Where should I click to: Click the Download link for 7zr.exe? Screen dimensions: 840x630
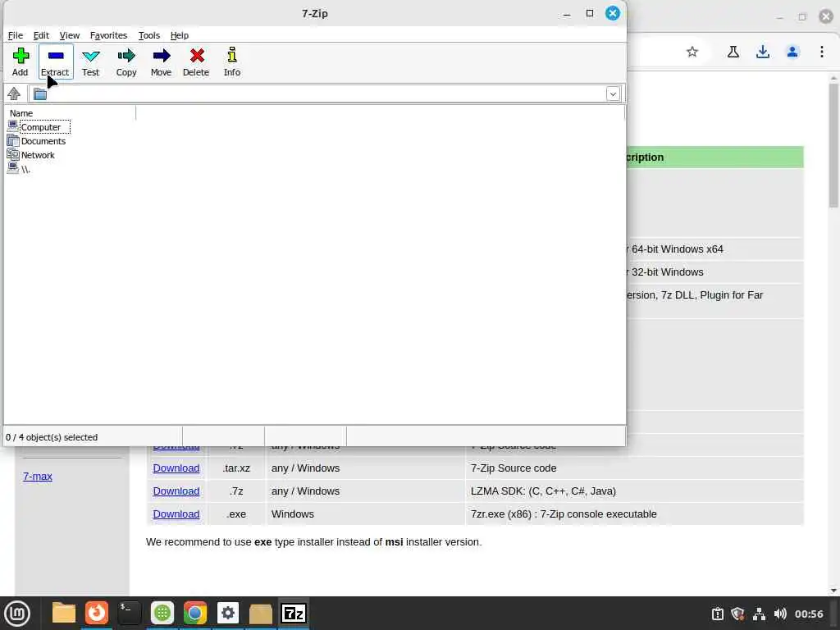[x=176, y=514]
